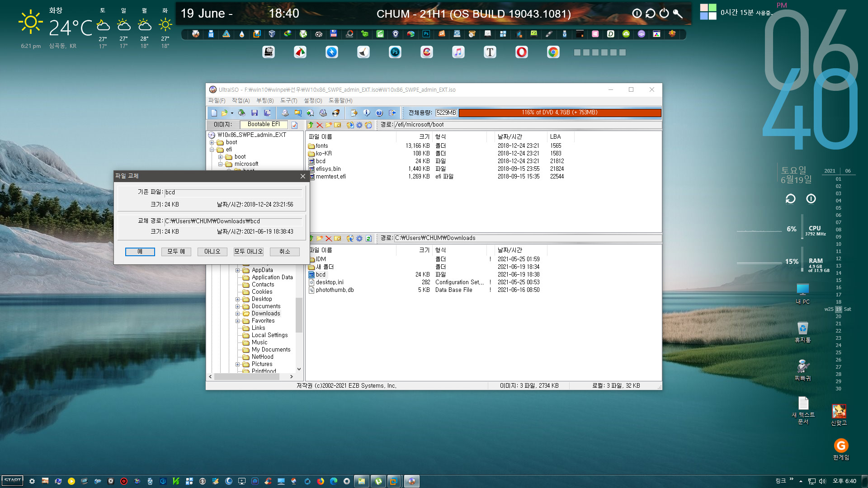The image size is (868, 488).
Task: Expand the Pictures folder node
Action: (x=237, y=364)
